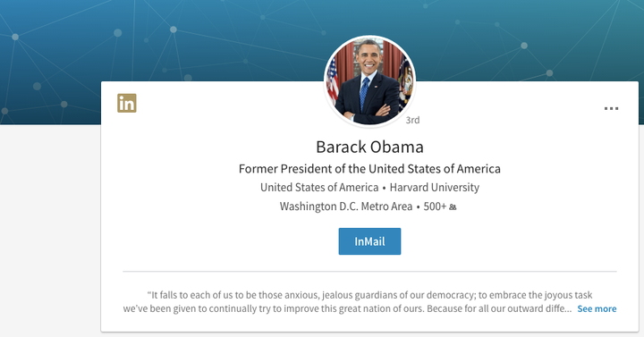Click the bullet separator before 500+

click(x=418, y=206)
